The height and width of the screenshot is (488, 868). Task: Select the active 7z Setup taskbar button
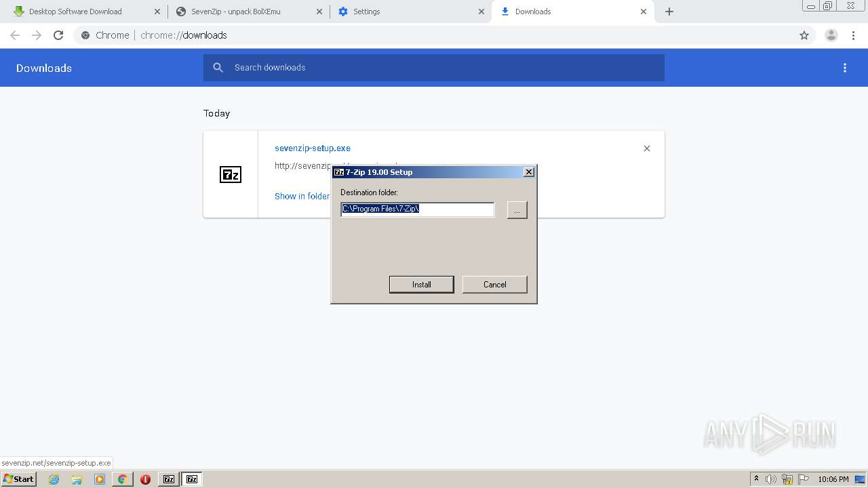(192, 479)
